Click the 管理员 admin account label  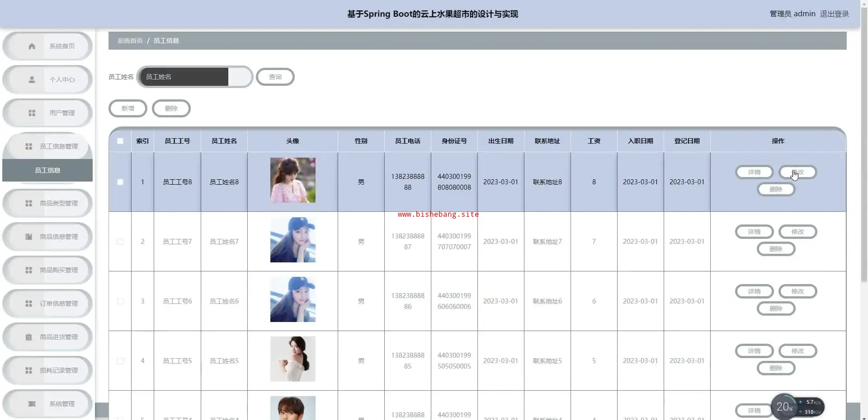coord(793,14)
